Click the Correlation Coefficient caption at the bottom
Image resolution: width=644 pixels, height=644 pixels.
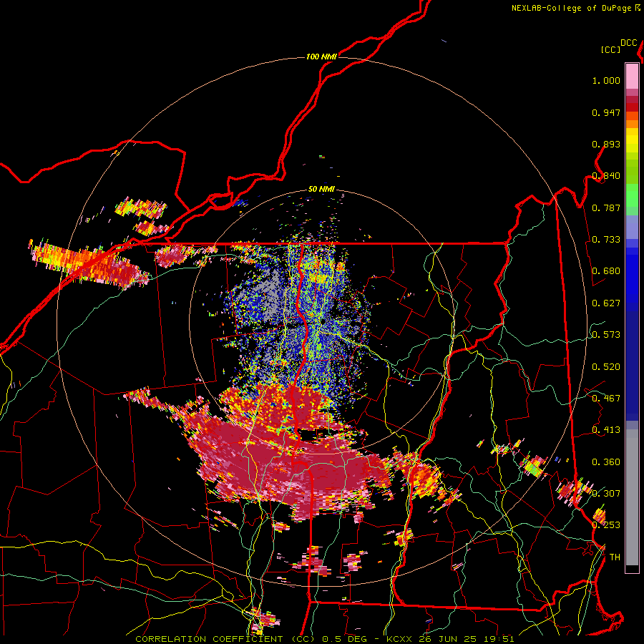coord(324,639)
